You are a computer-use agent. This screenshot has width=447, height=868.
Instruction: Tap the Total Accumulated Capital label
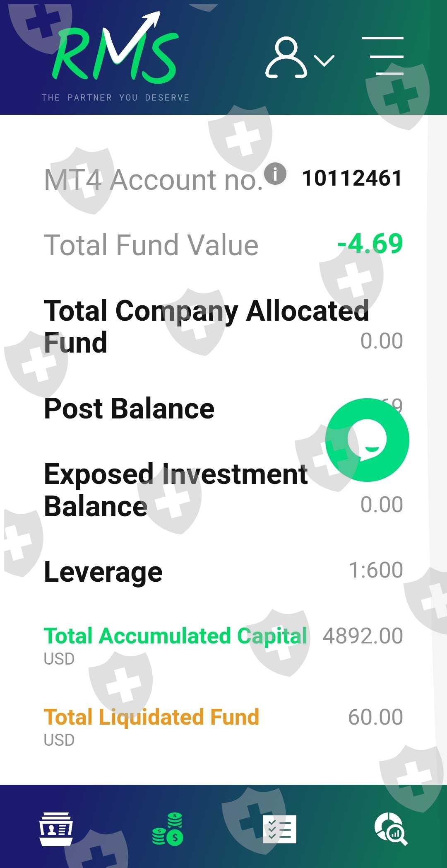point(175,636)
